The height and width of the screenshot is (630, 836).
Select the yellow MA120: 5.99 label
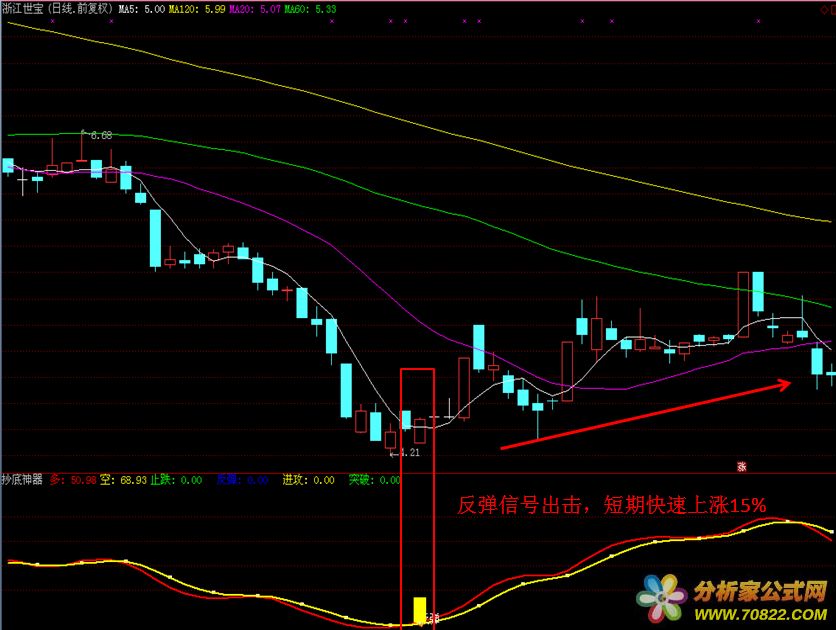click(197, 9)
